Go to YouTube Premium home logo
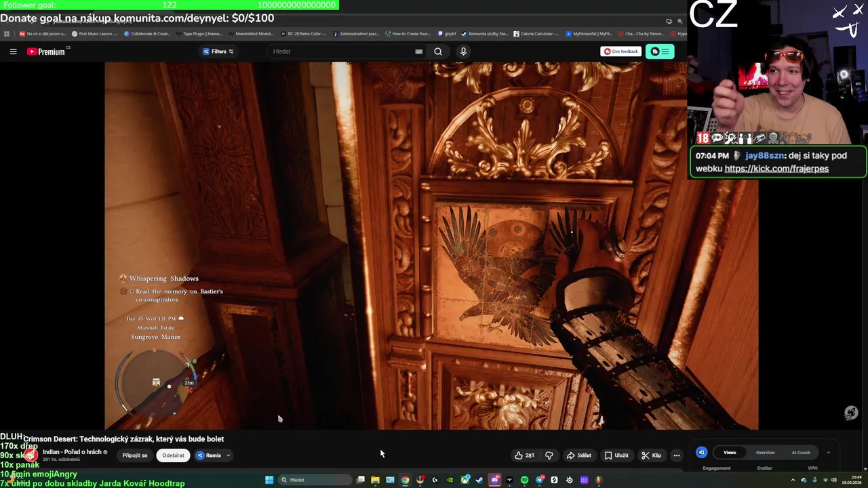Screen dimensions: 868x488 47,52
